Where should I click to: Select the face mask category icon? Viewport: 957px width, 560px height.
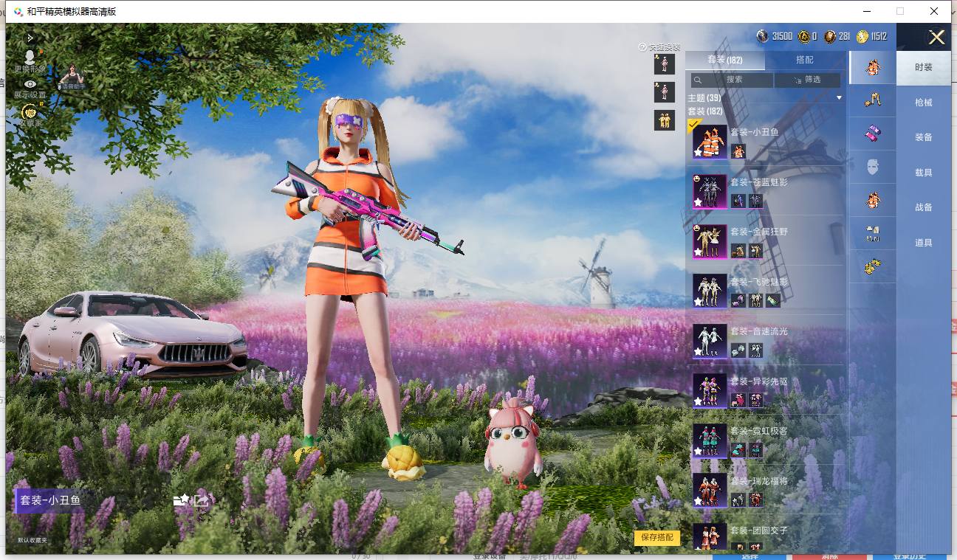tap(873, 167)
